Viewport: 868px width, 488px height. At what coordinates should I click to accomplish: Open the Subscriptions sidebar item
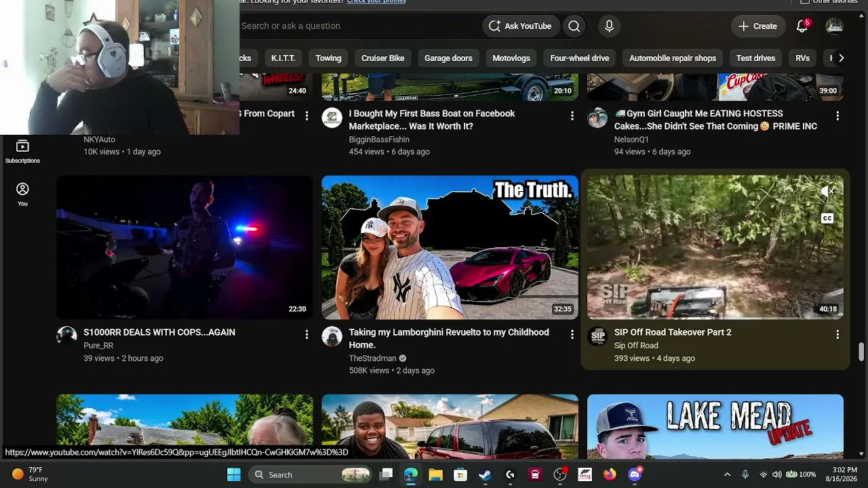pos(22,152)
